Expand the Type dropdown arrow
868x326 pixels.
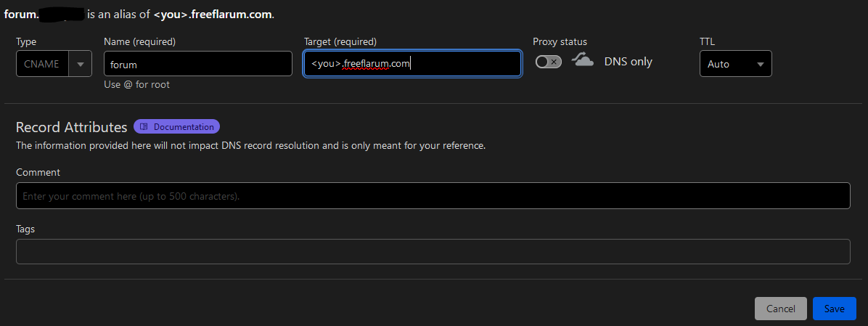[80, 64]
